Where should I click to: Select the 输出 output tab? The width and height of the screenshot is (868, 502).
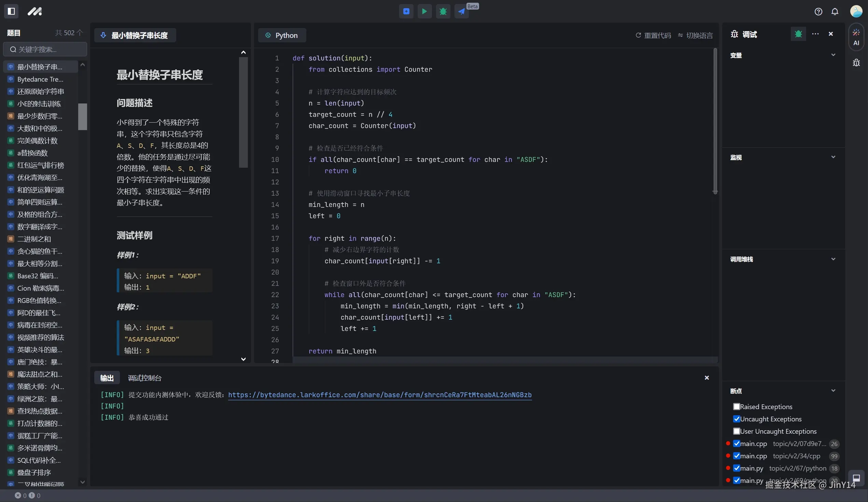[107, 378]
